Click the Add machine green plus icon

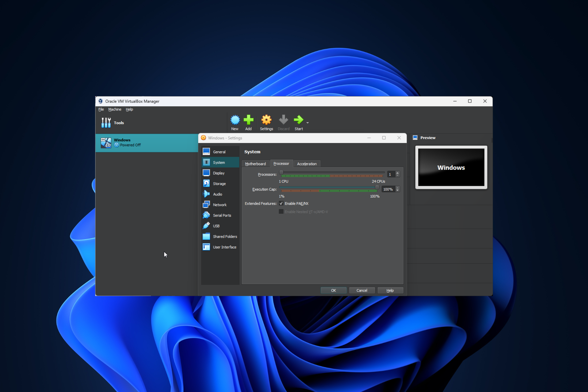pyautogui.click(x=248, y=120)
